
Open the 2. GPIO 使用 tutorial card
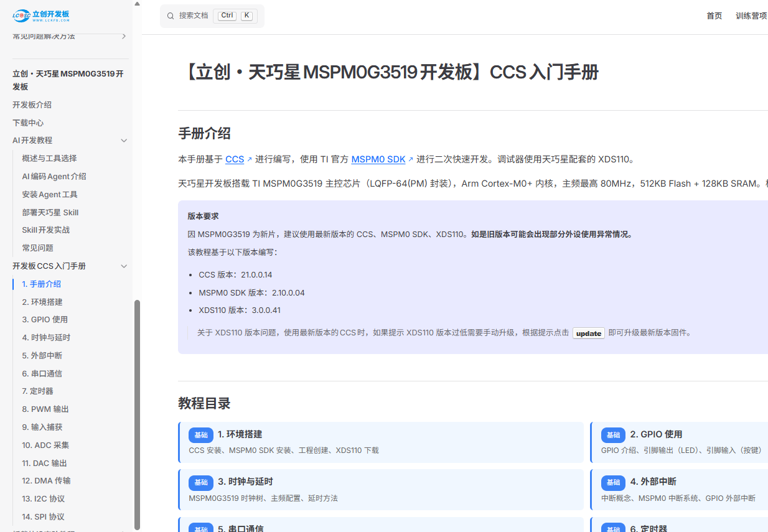pos(679,442)
